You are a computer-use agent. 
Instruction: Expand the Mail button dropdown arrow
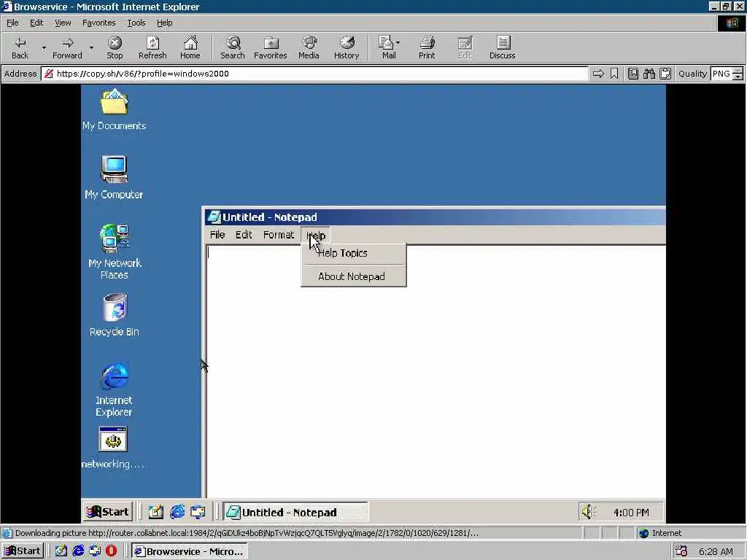tap(398, 43)
